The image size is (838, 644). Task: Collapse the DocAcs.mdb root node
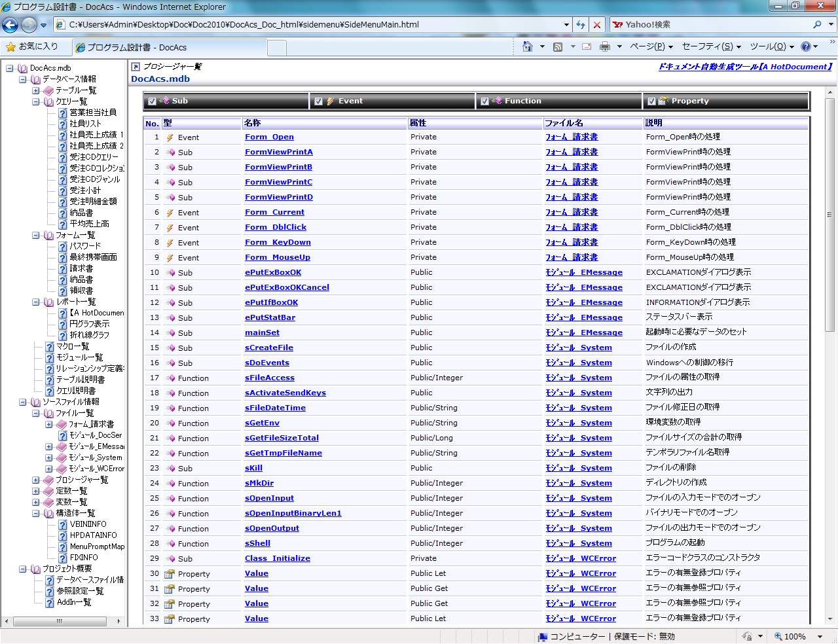tap(9, 68)
